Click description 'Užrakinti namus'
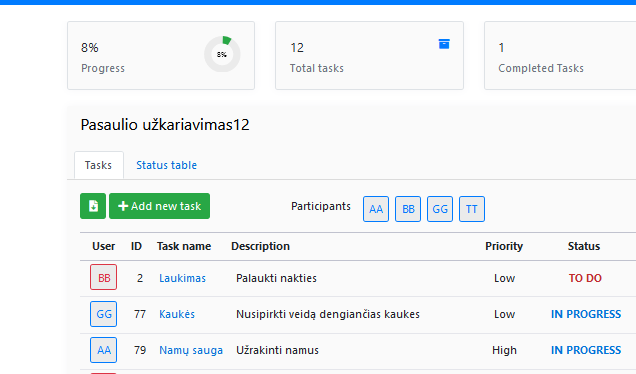The image size is (636, 374). tap(277, 350)
